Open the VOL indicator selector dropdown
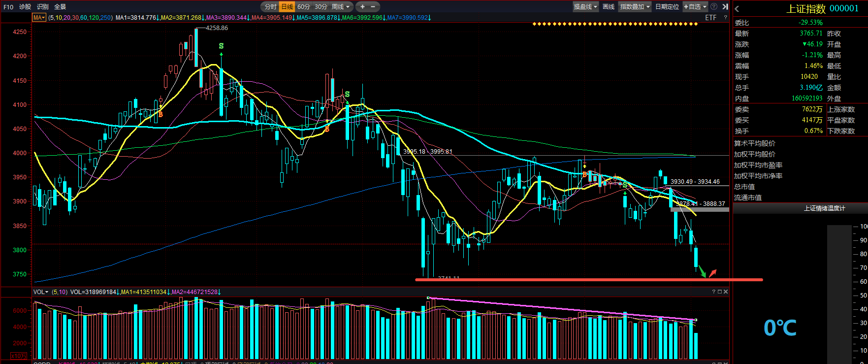This screenshot has width=868, height=364. [x=41, y=292]
